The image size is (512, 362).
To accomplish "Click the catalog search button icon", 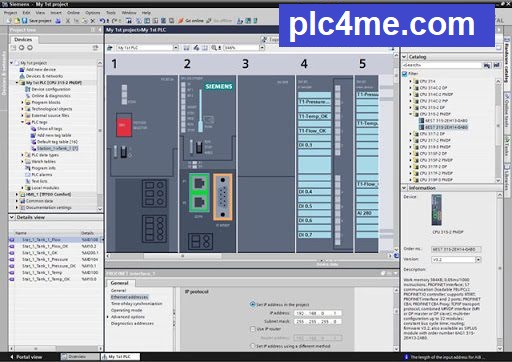I will point(487,65).
